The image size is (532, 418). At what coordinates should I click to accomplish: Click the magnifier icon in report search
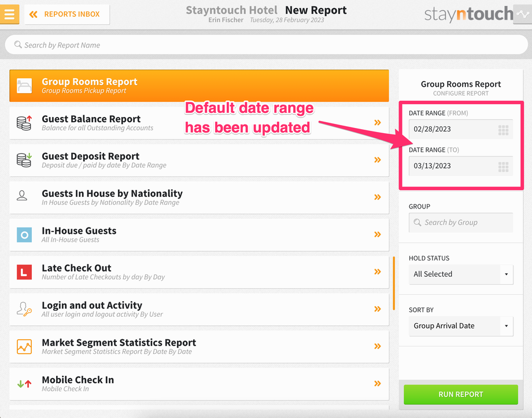(x=18, y=45)
